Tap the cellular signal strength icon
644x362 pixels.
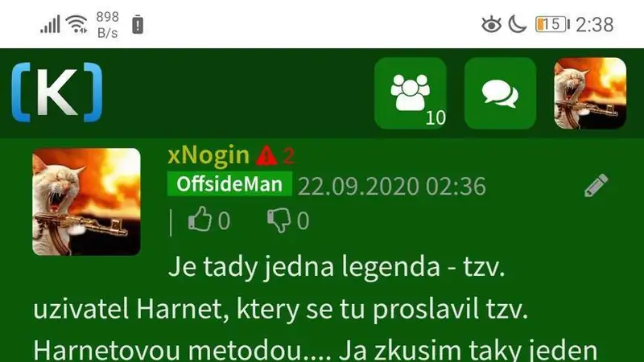point(50,24)
